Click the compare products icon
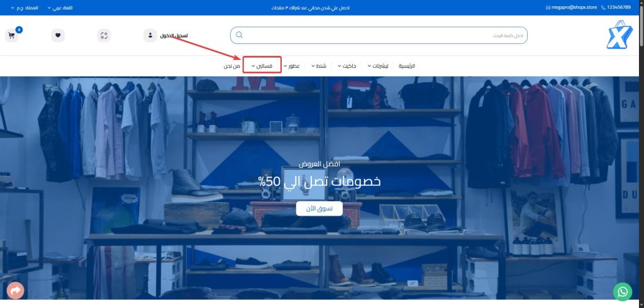 point(104,35)
